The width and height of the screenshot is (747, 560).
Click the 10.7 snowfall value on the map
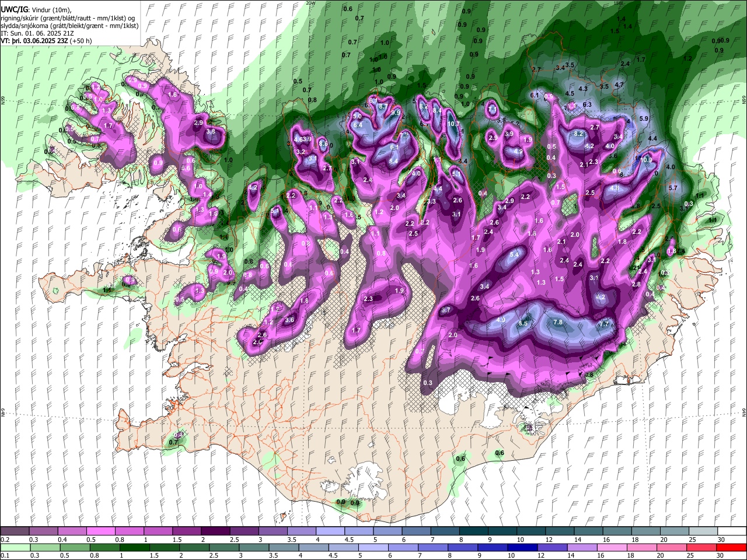[x=454, y=124]
